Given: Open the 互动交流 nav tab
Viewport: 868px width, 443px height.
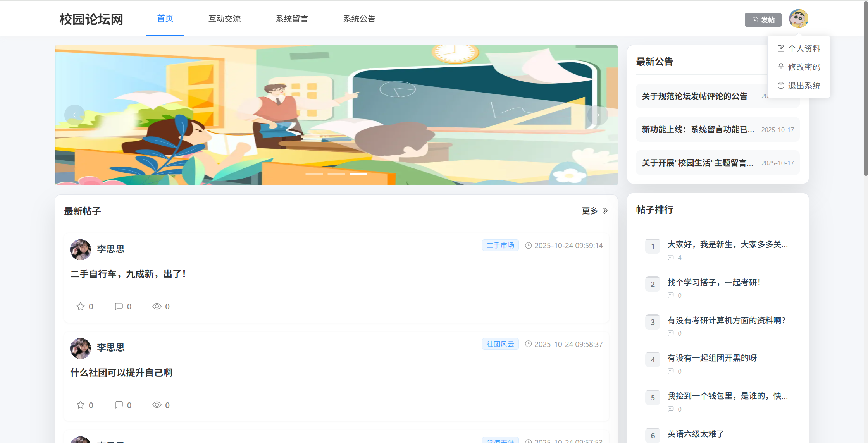Looking at the screenshot, I should (224, 19).
